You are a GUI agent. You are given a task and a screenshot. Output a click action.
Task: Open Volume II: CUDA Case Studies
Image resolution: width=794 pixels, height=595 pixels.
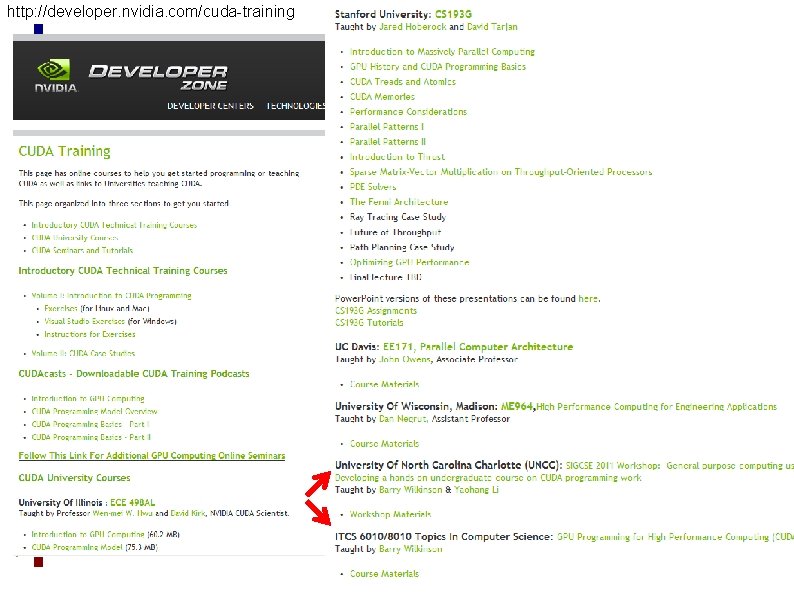point(83,353)
